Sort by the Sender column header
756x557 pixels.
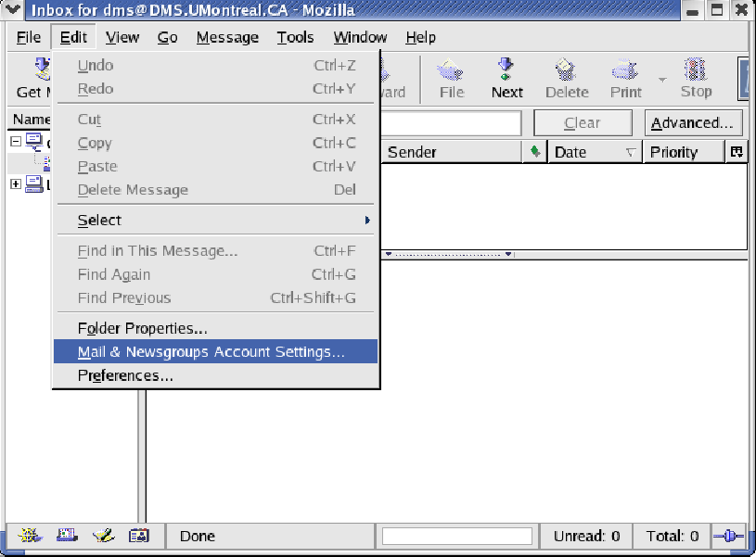451,152
